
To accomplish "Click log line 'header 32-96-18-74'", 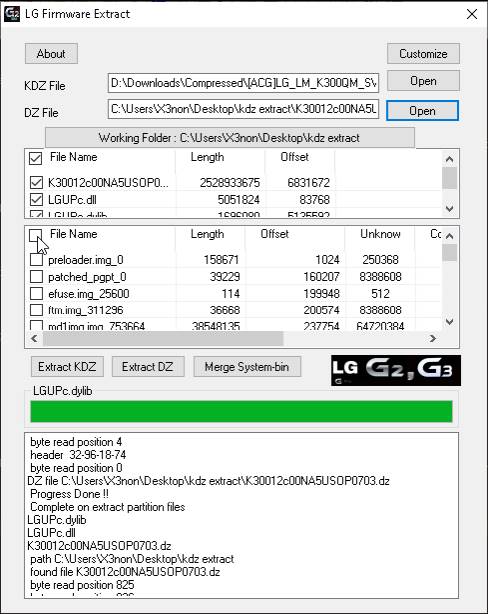I will pos(78,455).
